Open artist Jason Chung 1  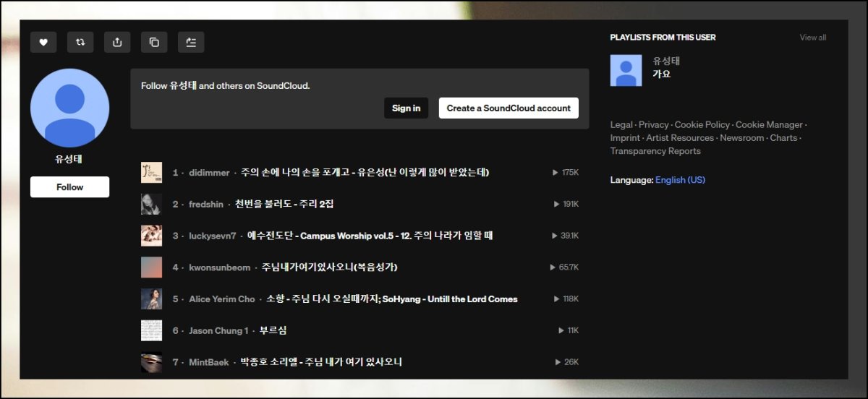218,330
